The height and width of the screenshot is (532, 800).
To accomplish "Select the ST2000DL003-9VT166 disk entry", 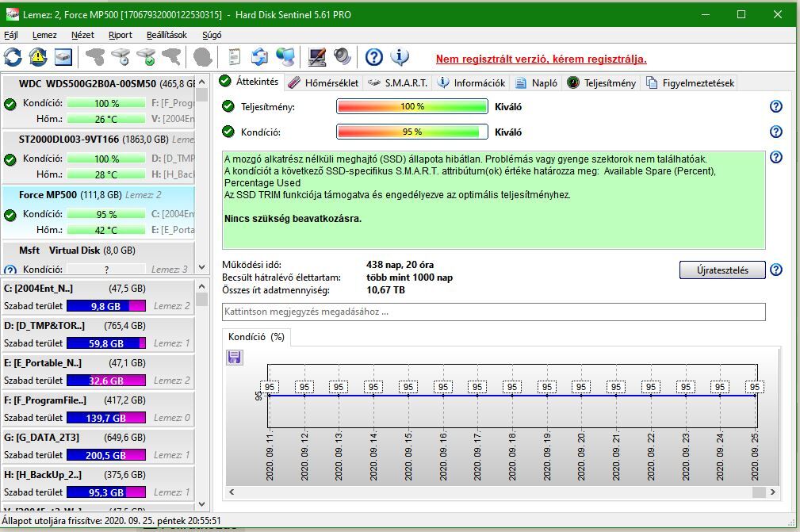I will click(98, 157).
